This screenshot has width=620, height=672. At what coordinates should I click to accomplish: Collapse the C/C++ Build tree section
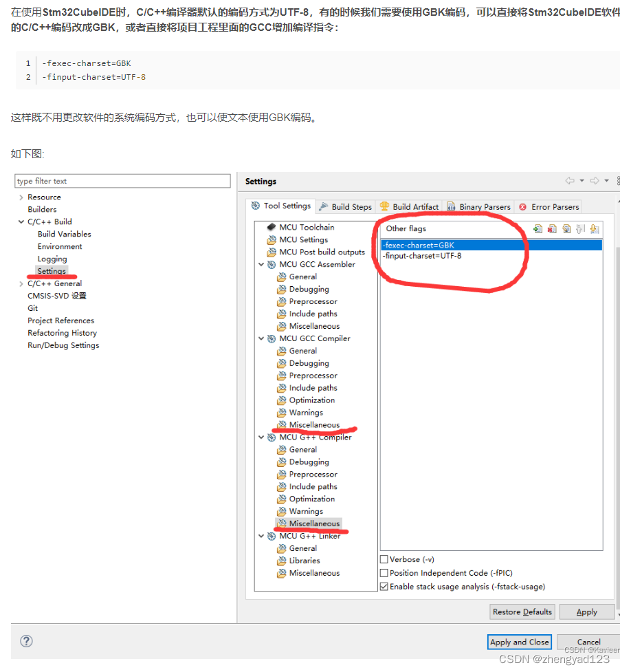pos(20,221)
